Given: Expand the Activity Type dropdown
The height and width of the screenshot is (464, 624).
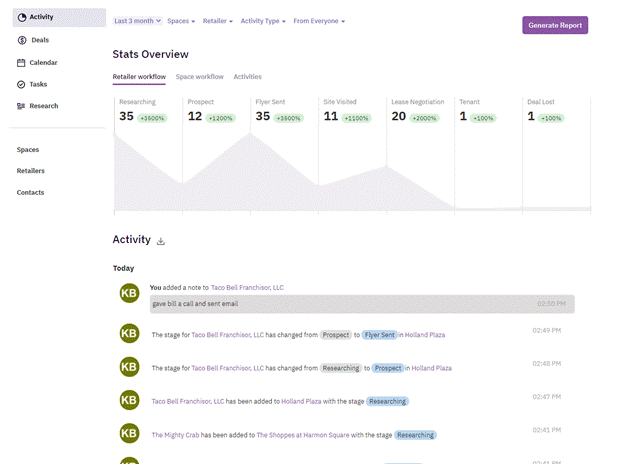Looking at the screenshot, I should click(262, 21).
